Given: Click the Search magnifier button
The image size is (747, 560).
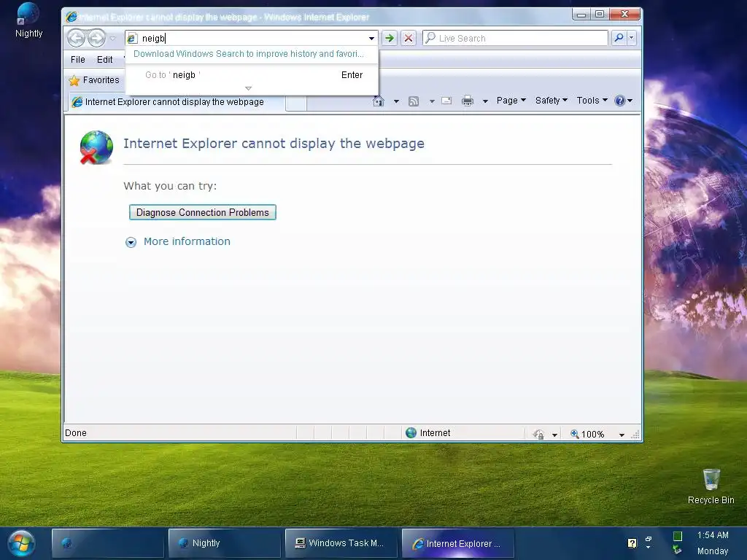Looking at the screenshot, I should point(619,38).
